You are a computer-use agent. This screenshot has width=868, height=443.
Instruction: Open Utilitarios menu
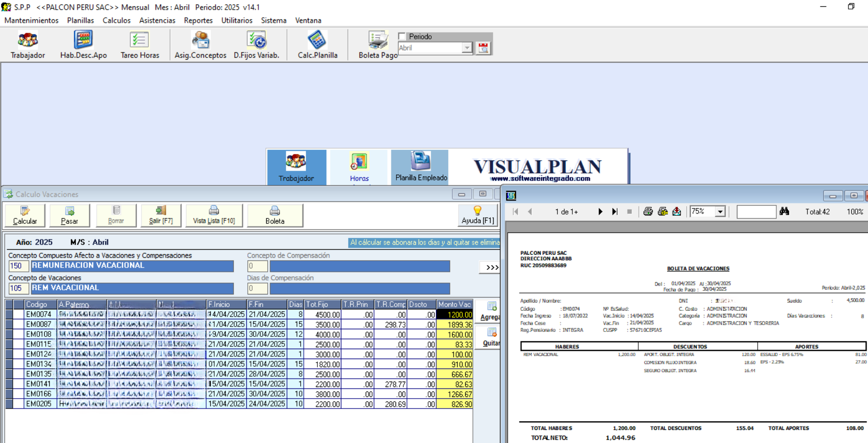pyautogui.click(x=237, y=20)
